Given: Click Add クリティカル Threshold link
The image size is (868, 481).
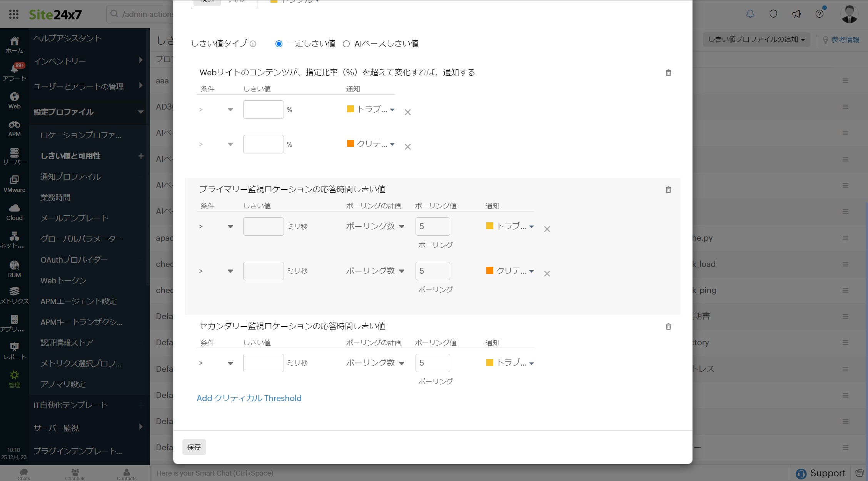Looking at the screenshot, I should coord(249,398).
